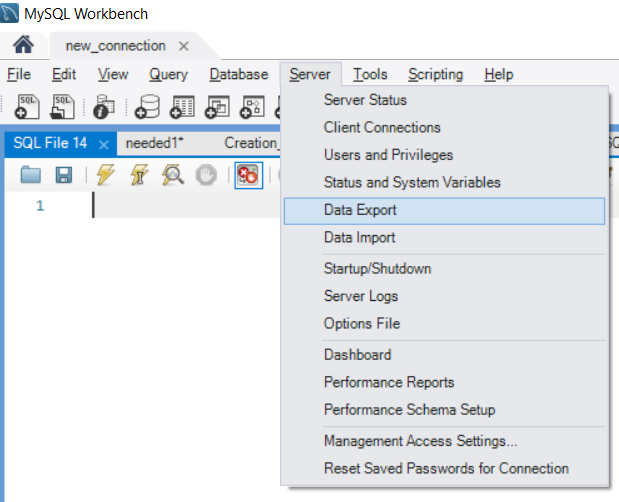Execute statement under cursor icon
619x502 pixels.
(x=139, y=174)
